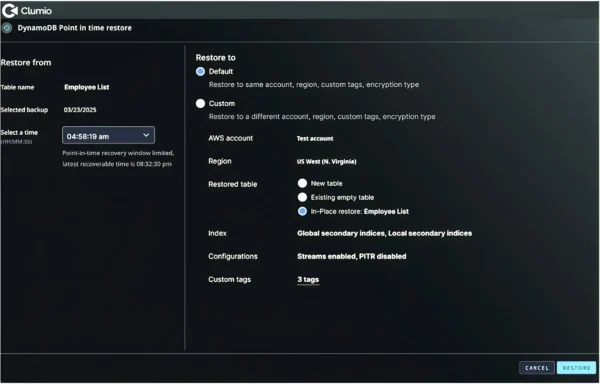Open the 3 tags link
Screen dimensions: 600x384
(308, 280)
